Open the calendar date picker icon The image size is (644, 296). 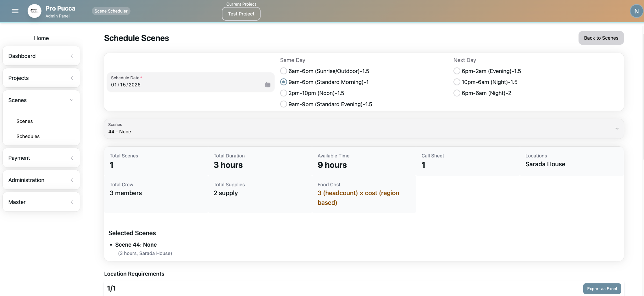[x=268, y=85]
